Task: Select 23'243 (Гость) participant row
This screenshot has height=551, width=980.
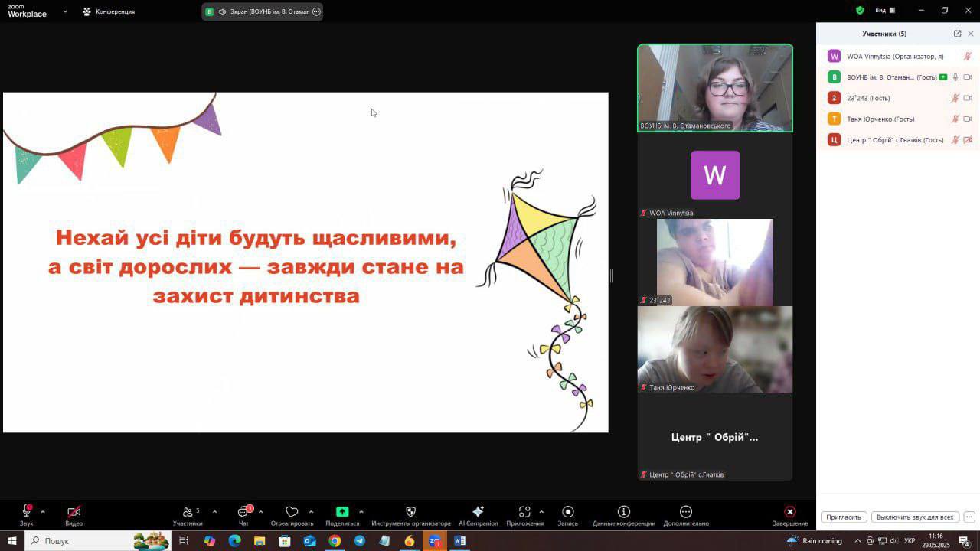Action: point(897,98)
